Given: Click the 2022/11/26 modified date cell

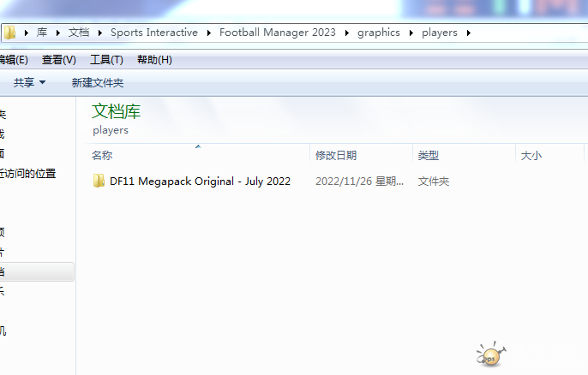Looking at the screenshot, I should click(359, 182).
